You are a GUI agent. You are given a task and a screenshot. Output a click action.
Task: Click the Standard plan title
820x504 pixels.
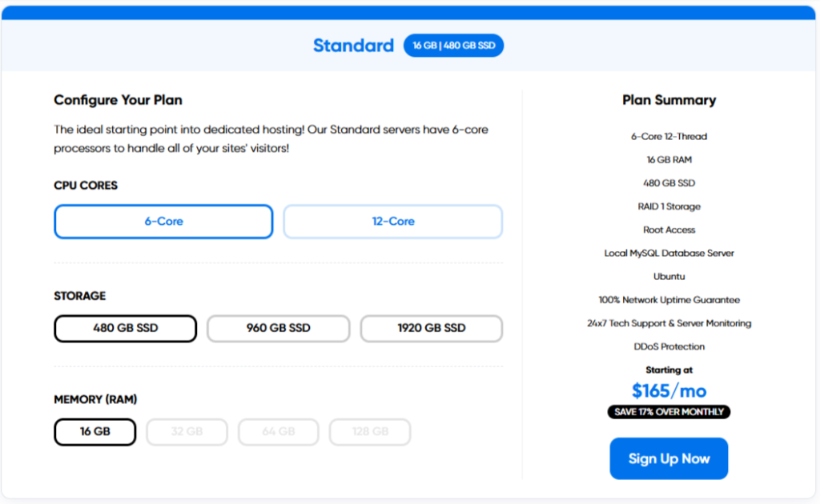[x=353, y=46]
